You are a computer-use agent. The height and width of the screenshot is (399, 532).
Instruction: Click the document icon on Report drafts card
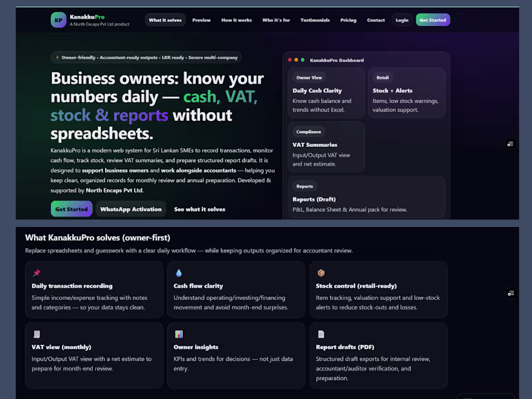[321, 334]
